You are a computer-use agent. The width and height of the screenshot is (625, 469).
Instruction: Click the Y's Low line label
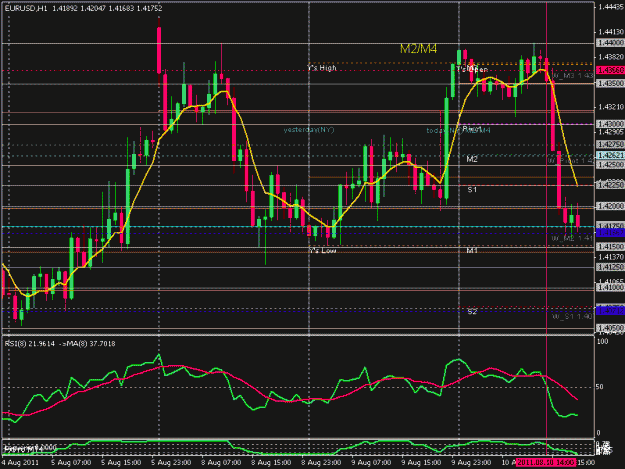(322, 251)
